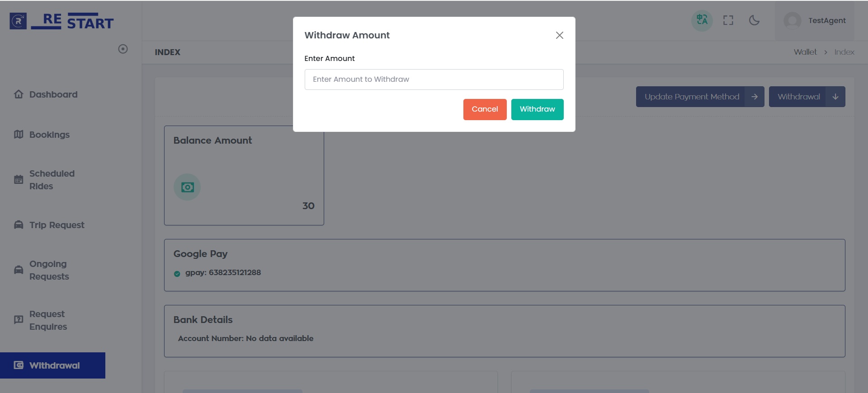This screenshot has height=393, width=868.
Task: Open Bookings menu item
Action: point(49,135)
